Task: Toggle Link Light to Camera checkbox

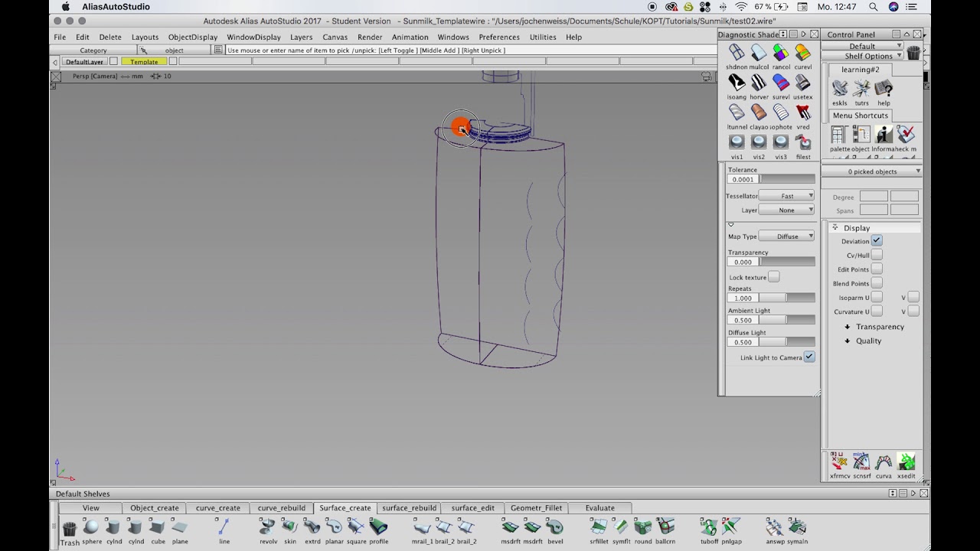Action: 809,357
